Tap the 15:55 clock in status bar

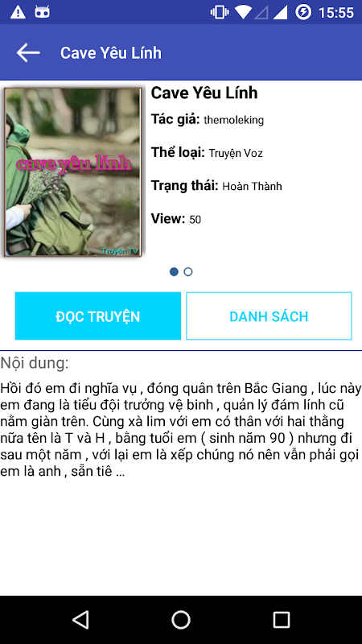coord(336,13)
